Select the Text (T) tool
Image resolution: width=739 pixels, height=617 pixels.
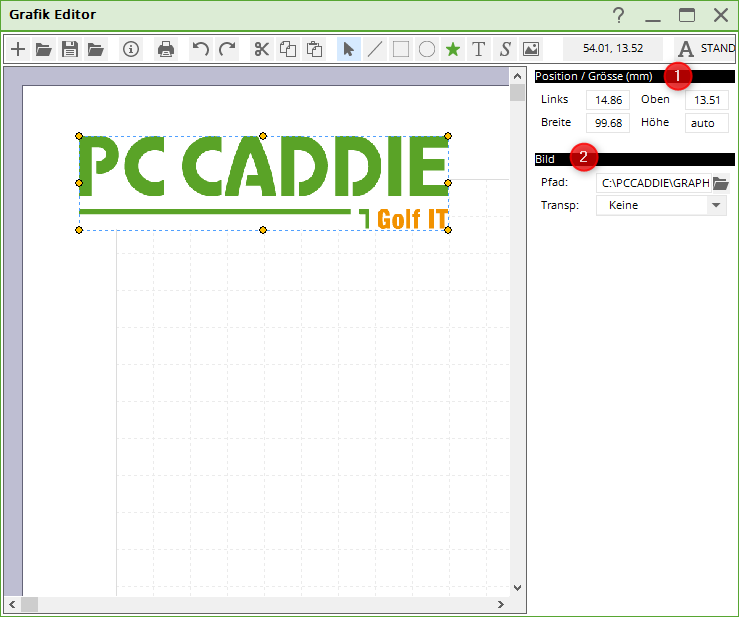point(479,49)
